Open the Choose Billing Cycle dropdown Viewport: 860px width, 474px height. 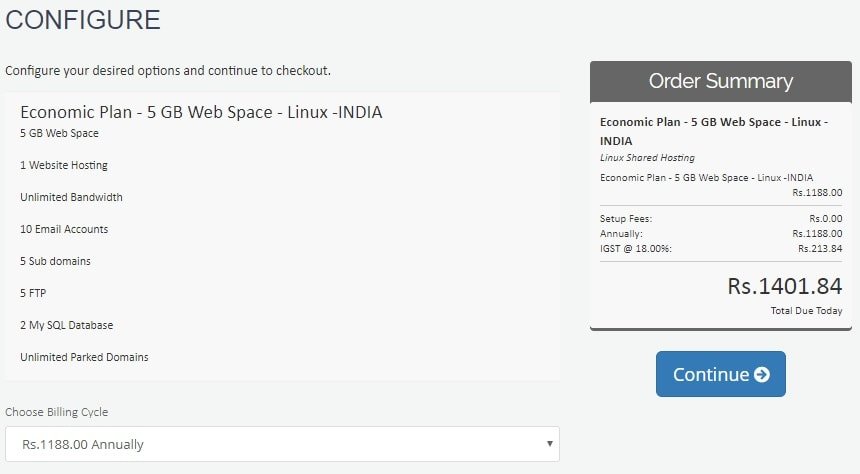coord(282,444)
